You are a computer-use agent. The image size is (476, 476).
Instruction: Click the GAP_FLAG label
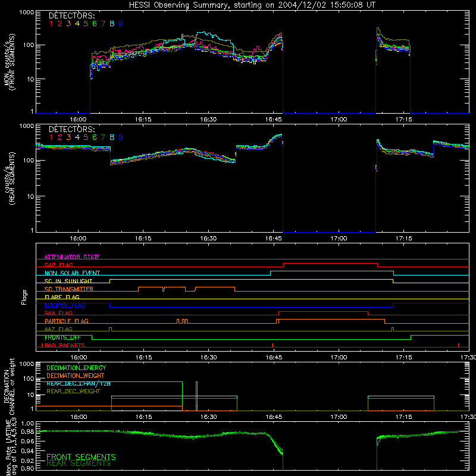point(58,265)
